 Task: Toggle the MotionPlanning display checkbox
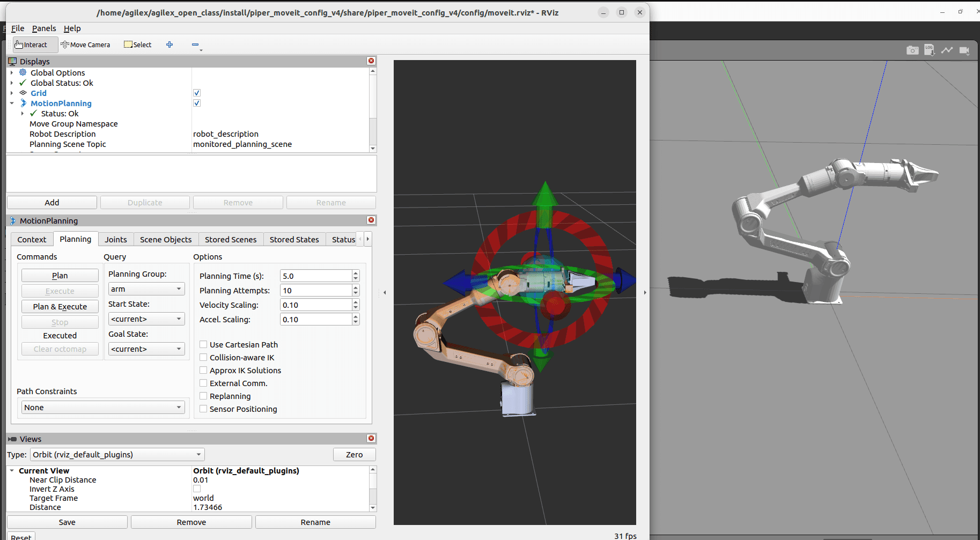(x=197, y=103)
